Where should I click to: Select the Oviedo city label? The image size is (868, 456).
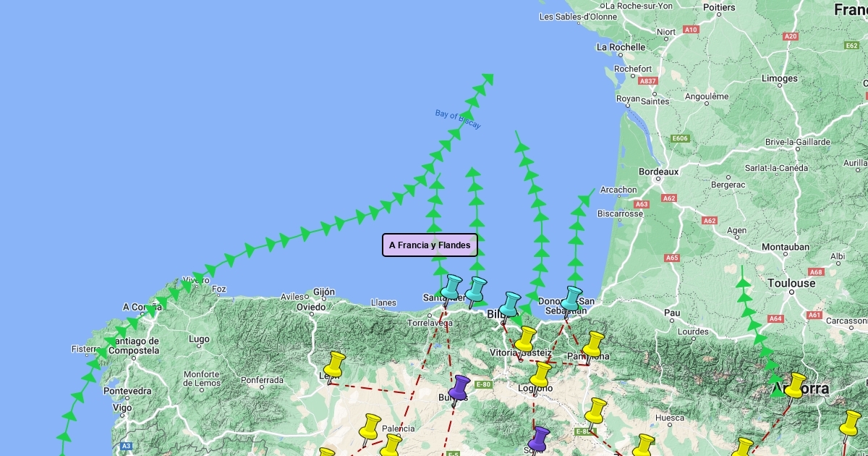click(x=311, y=307)
